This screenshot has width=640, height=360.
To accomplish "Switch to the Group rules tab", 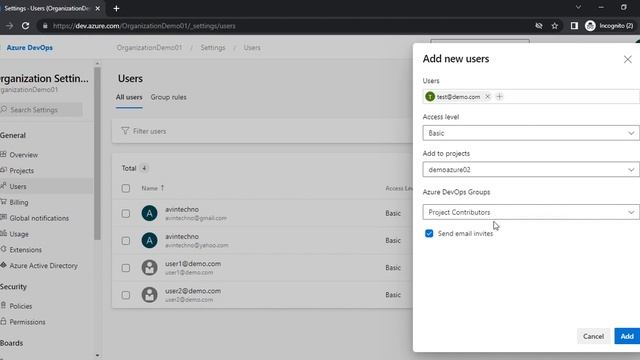I will 169,97.
